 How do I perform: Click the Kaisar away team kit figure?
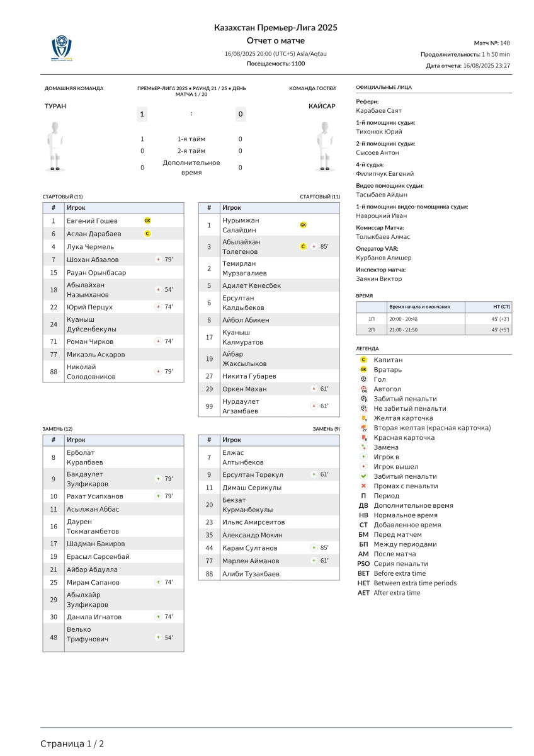[324, 146]
